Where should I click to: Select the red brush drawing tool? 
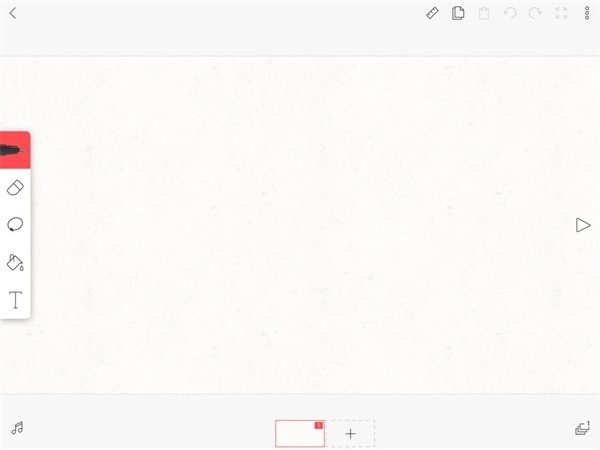(15, 150)
